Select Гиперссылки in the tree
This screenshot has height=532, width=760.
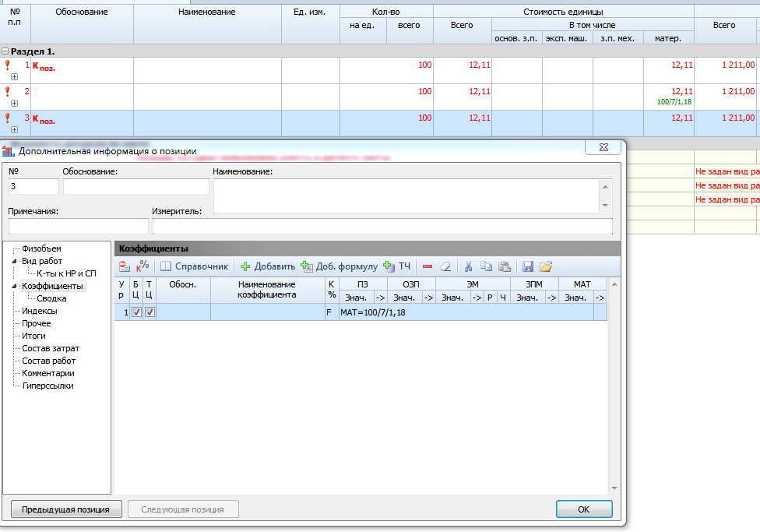[x=47, y=386]
